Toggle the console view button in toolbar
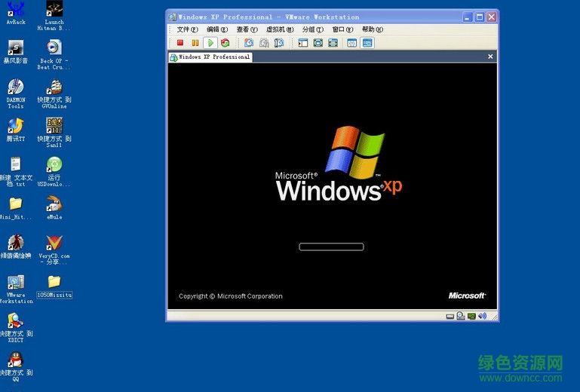 click(367, 43)
